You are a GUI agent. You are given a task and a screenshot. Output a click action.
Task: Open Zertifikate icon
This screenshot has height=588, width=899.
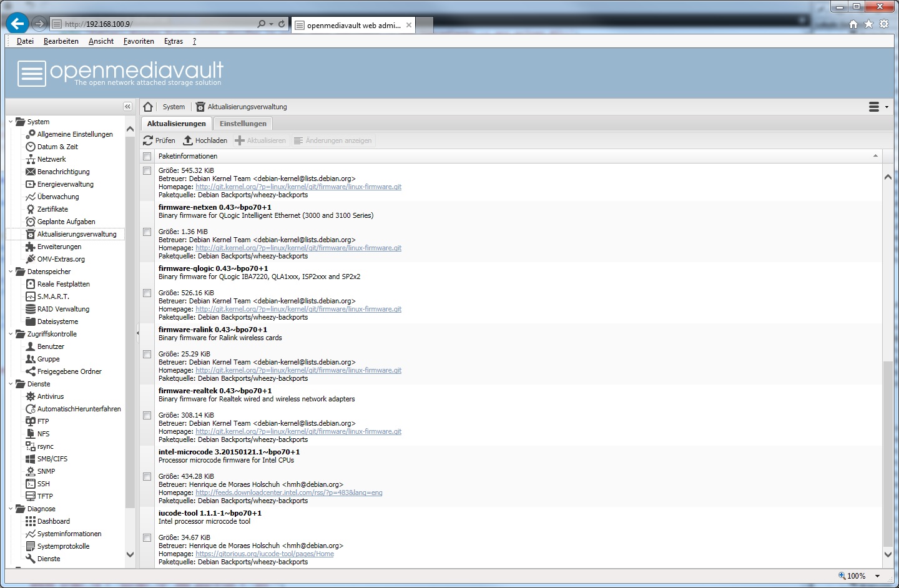coord(30,209)
